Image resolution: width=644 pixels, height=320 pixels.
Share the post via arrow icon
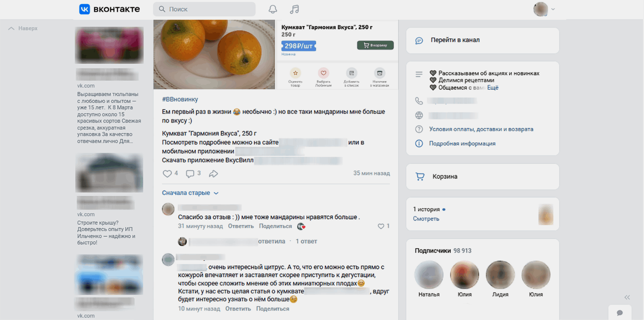(213, 173)
